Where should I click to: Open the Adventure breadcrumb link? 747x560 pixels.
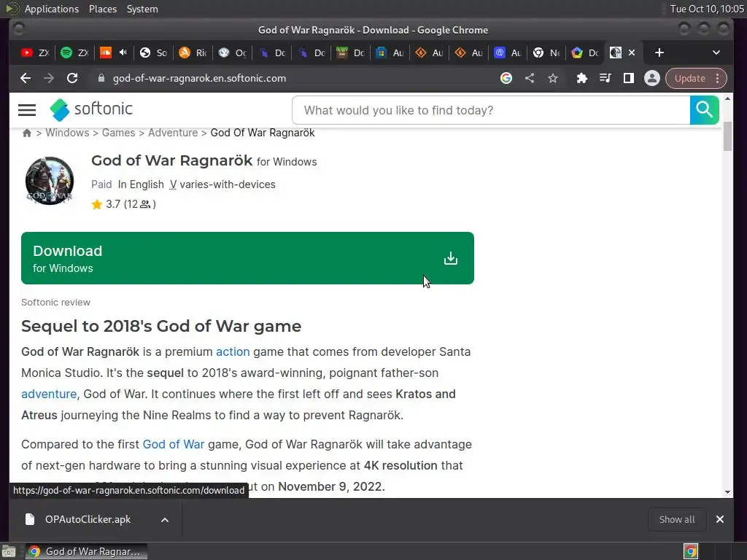[x=173, y=133]
